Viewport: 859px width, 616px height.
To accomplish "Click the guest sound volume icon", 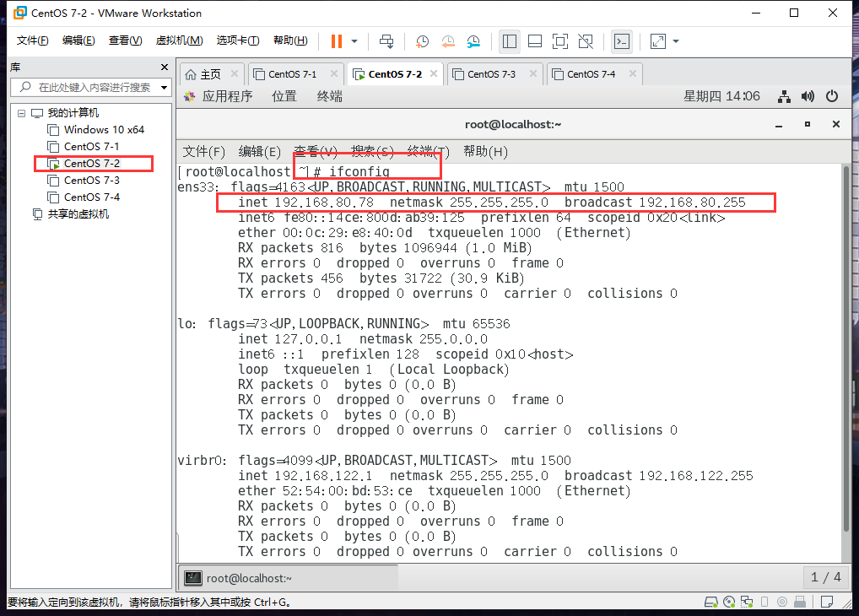I will click(808, 96).
